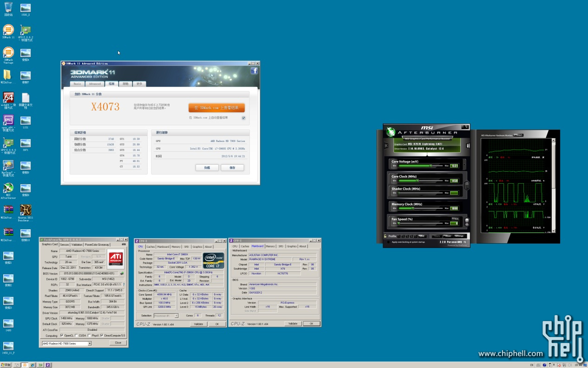The image size is (588, 368).
Task: Click the Facebook icon in 3DMark 11
Action: [254, 71]
